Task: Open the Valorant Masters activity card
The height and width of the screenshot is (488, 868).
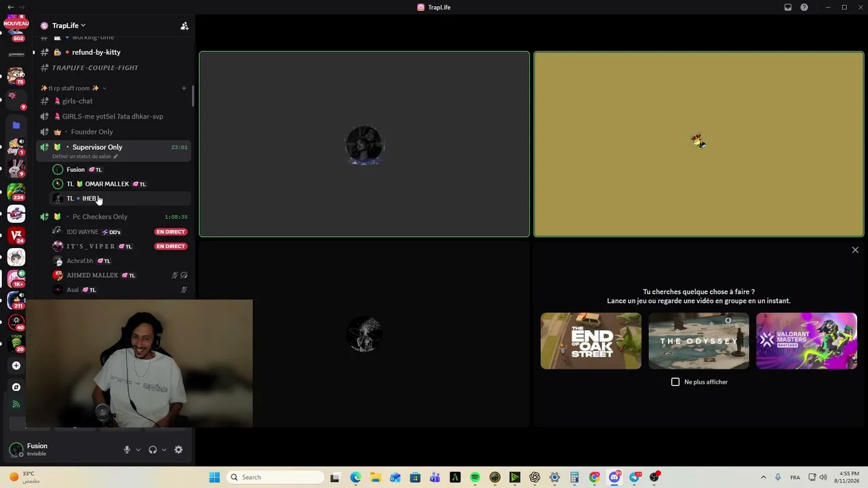Action: tap(806, 341)
